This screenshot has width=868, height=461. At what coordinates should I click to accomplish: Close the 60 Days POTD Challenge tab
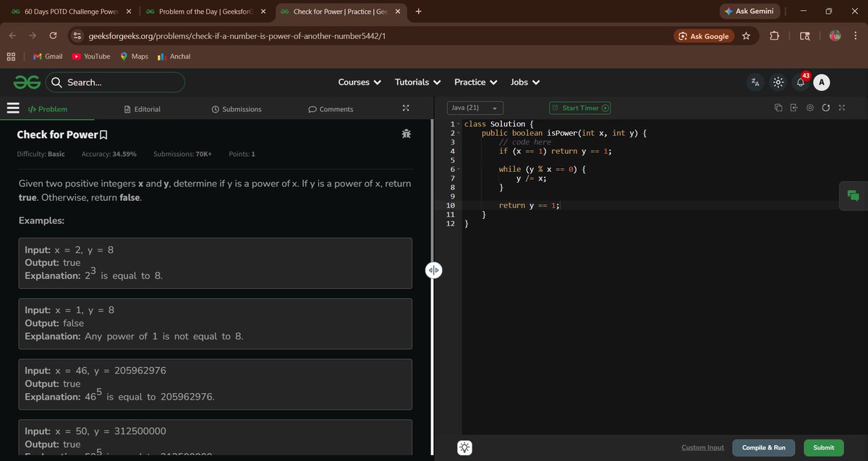[128, 12]
